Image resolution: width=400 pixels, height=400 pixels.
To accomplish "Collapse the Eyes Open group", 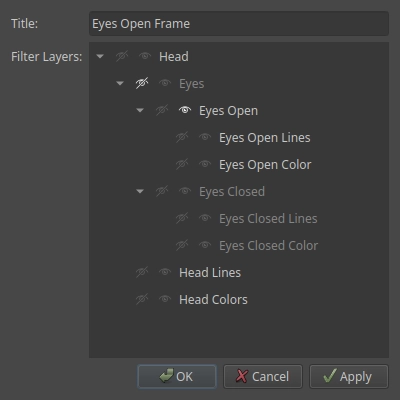I will (140, 110).
